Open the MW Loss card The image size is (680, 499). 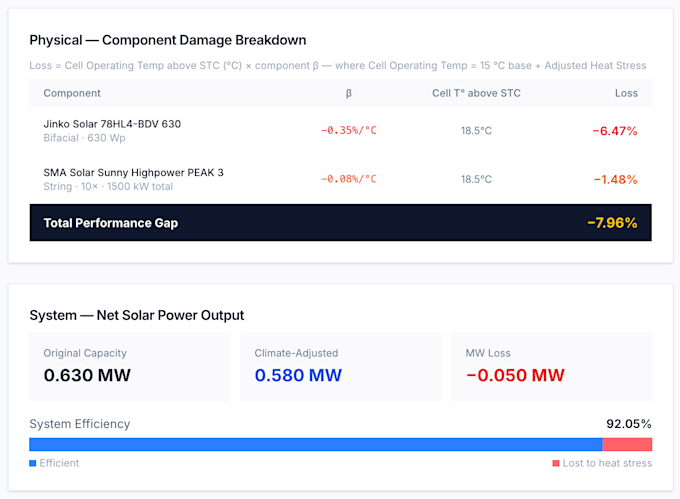coord(552,367)
